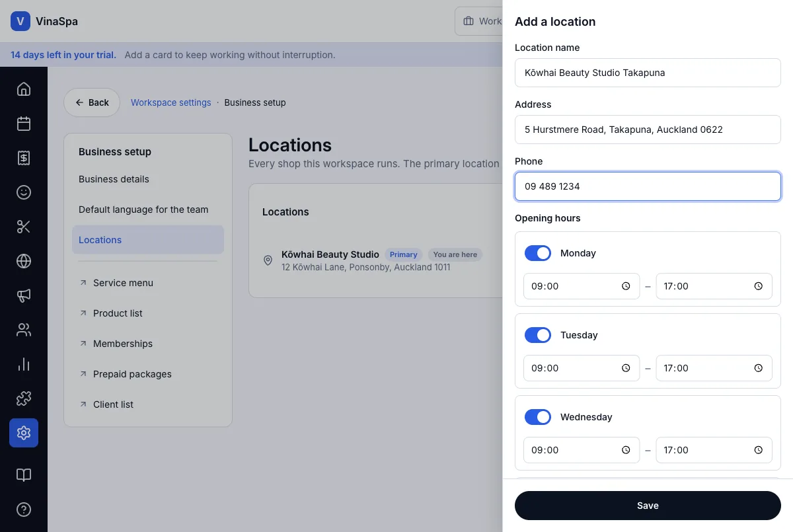This screenshot has height=532, width=793.
Task: Click the map pin icon beside Kōwhai Beauty Studio
Action: [x=268, y=260]
